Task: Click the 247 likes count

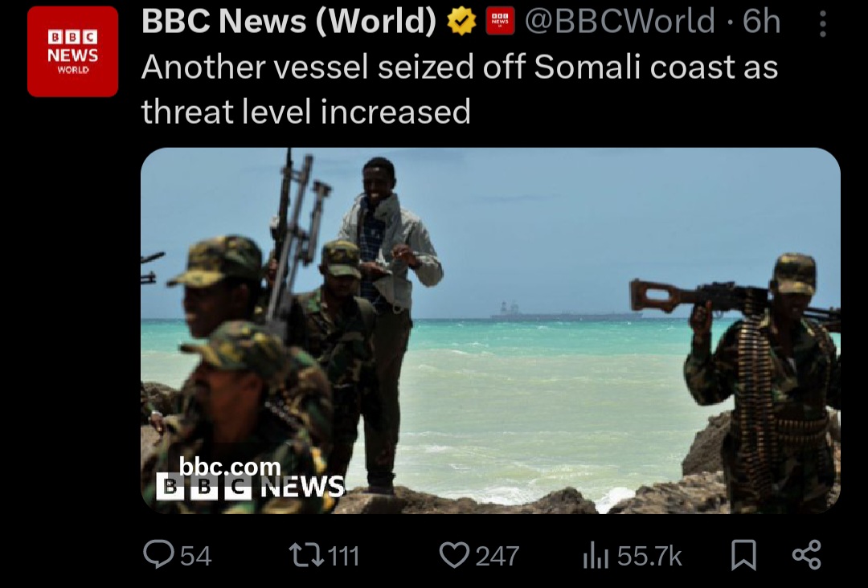Action: point(497,556)
